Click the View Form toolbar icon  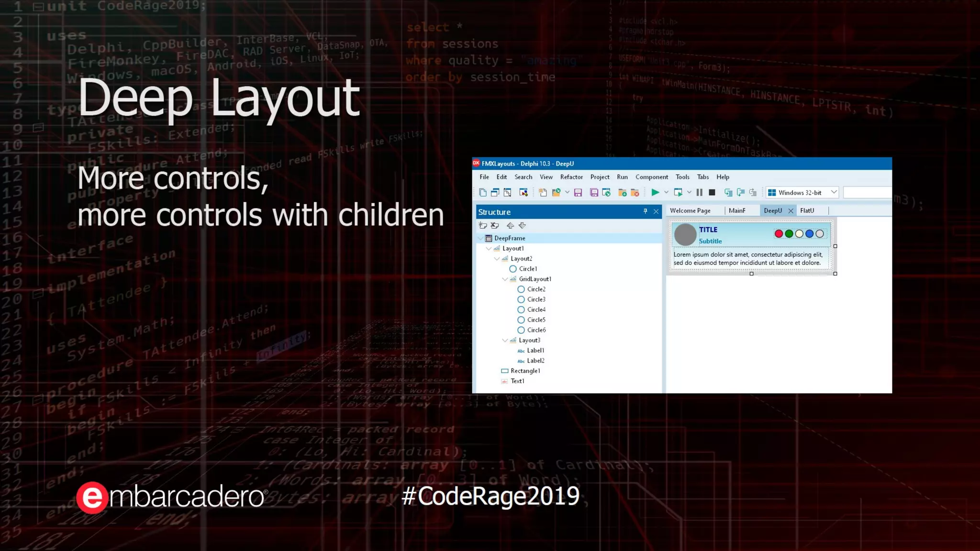click(x=495, y=192)
